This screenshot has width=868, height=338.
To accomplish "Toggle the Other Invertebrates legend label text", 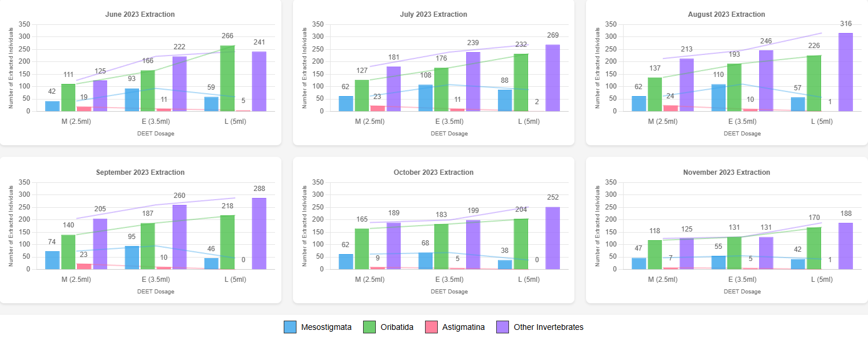I will click(x=548, y=327).
